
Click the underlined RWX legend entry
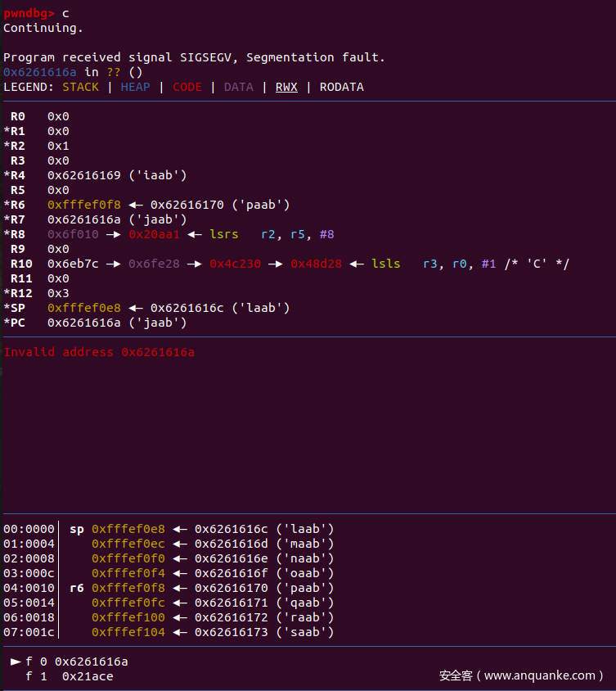point(286,87)
